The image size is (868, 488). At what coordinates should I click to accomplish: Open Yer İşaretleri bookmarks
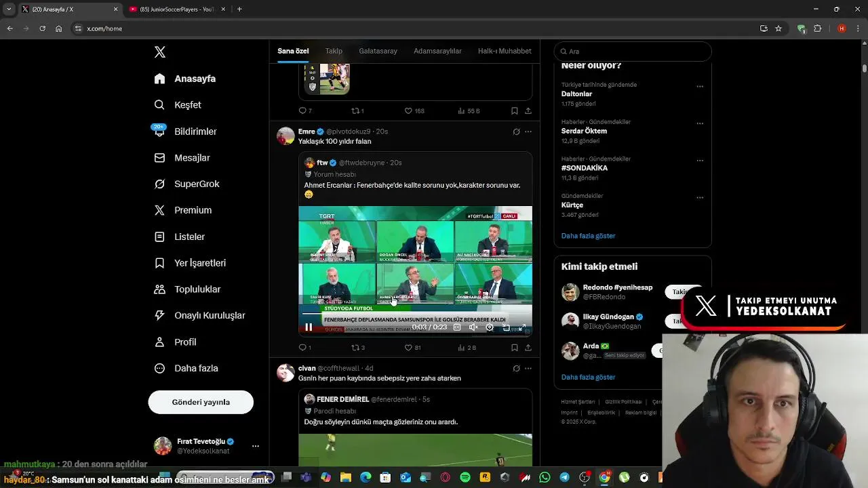click(190, 263)
